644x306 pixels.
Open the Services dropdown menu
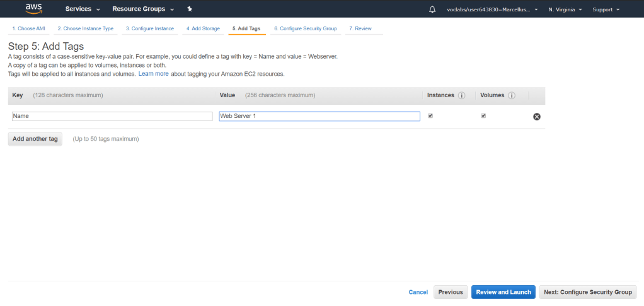(83, 9)
